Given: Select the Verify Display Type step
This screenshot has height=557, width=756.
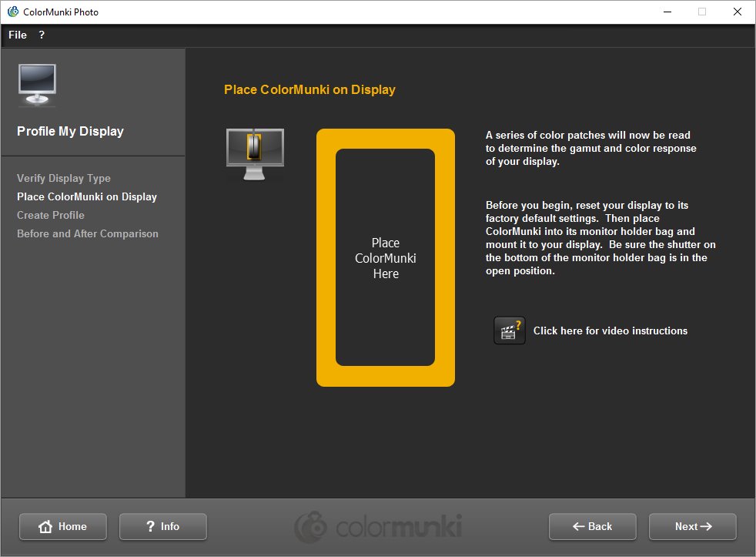Looking at the screenshot, I should coord(64,178).
